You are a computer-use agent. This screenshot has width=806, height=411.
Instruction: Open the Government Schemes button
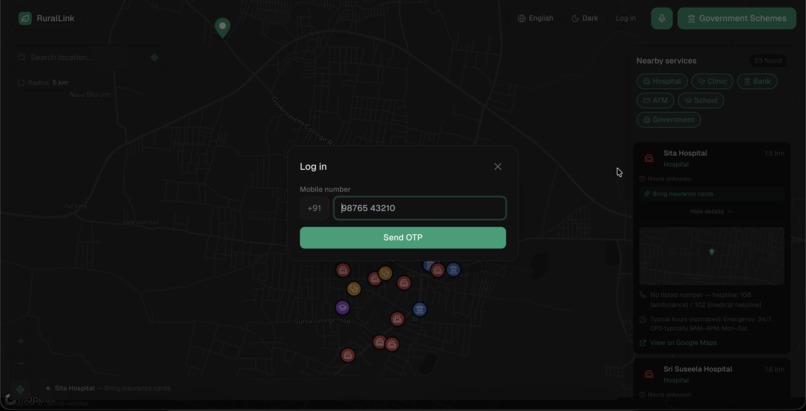coord(737,18)
